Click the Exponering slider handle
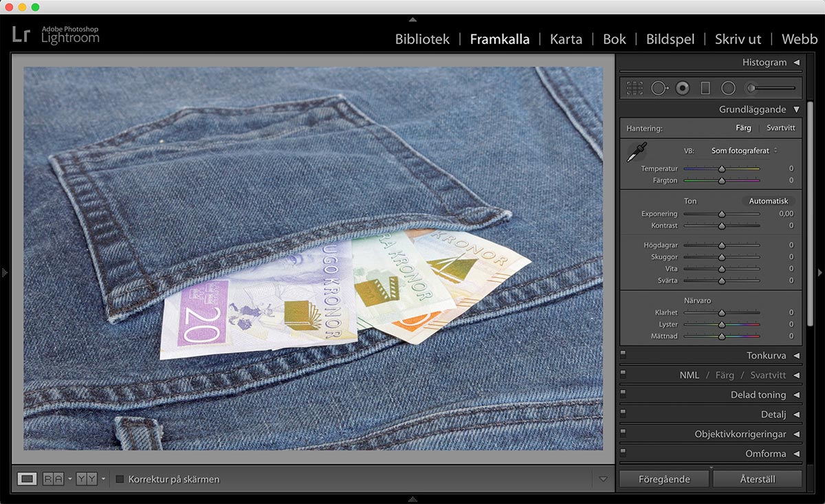The width and height of the screenshot is (825, 504). (722, 214)
